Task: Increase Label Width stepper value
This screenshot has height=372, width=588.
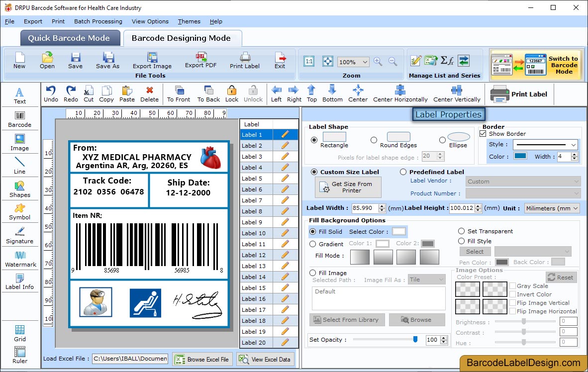Action: [382, 205]
